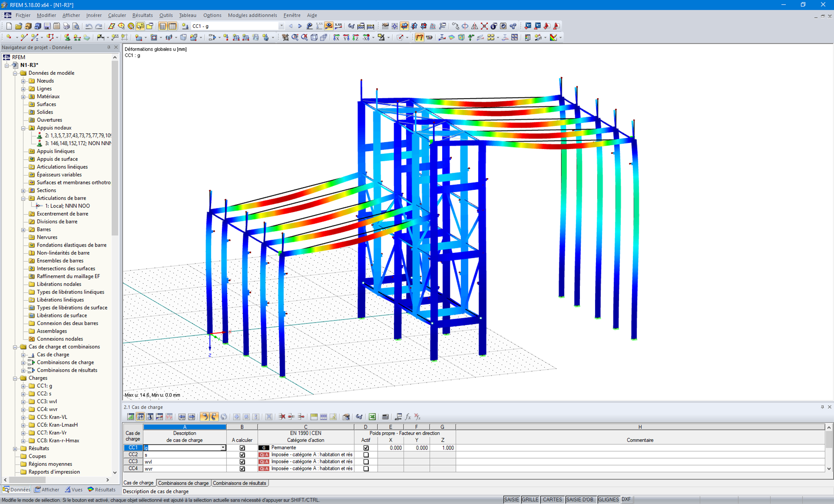Viewport: 834px width, 504px height.
Task: Expand the Barres tree node
Action: pyautogui.click(x=24, y=229)
